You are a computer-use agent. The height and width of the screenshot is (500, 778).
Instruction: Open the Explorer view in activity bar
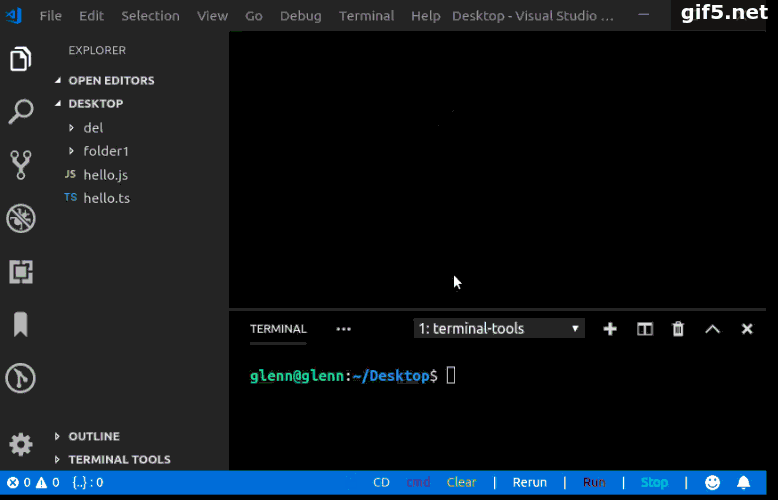click(21, 59)
